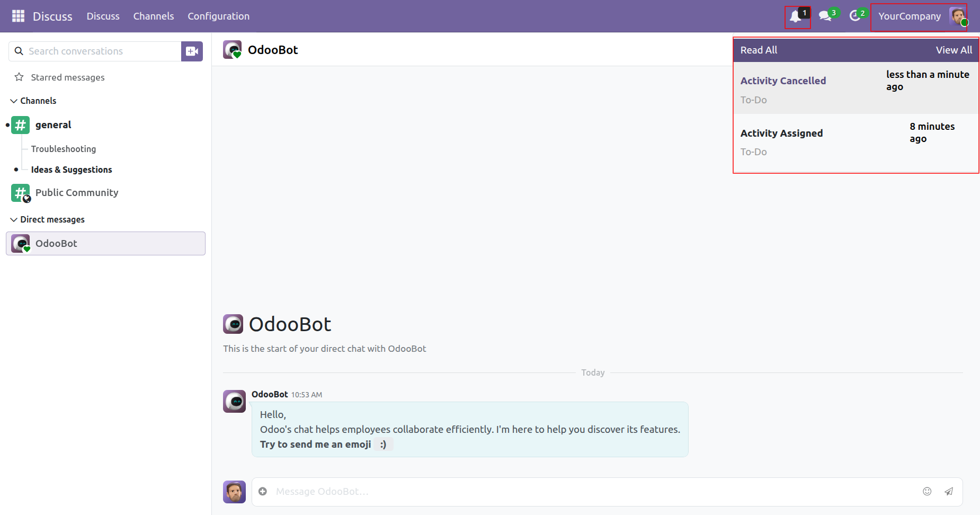Image resolution: width=980 pixels, height=515 pixels.
Task: Click View All in notifications panel
Action: 954,50
